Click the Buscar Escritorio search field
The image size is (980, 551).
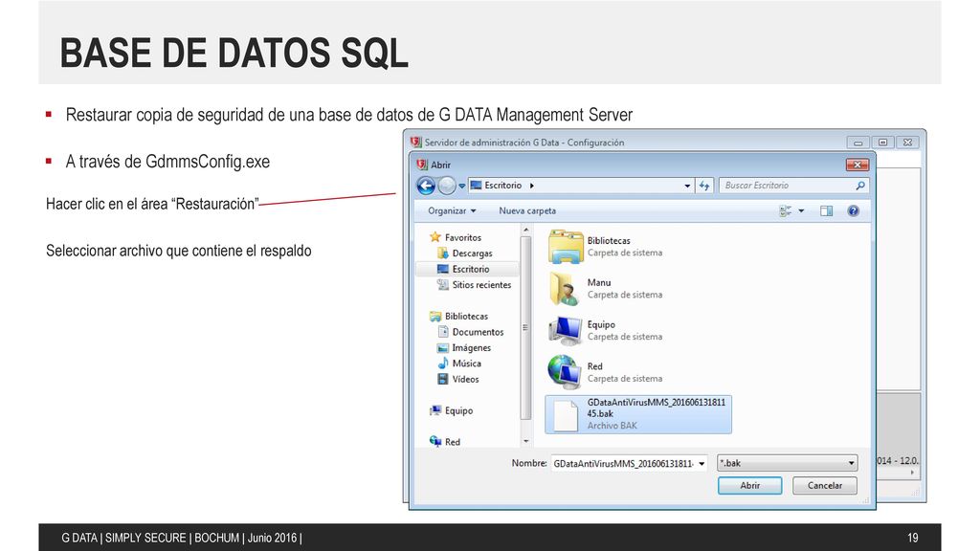pyautogui.click(x=793, y=186)
